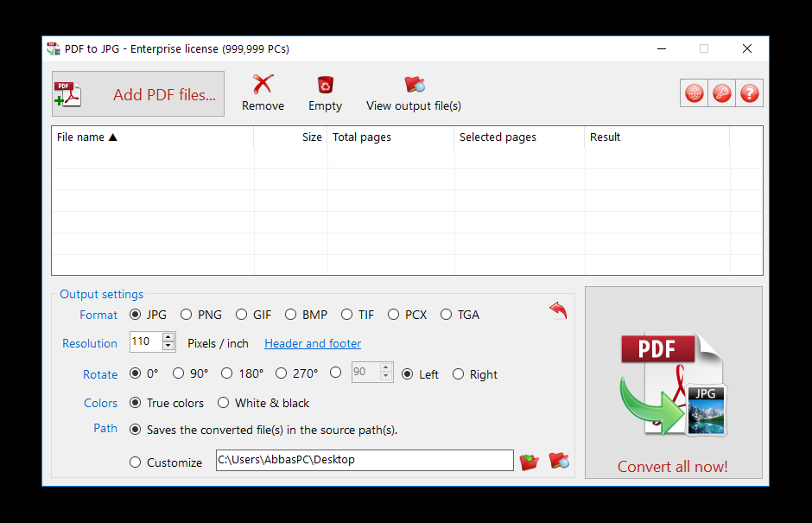Click the license key icon button
The image size is (812, 523).
pyautogui.click(x=722, y=93)
